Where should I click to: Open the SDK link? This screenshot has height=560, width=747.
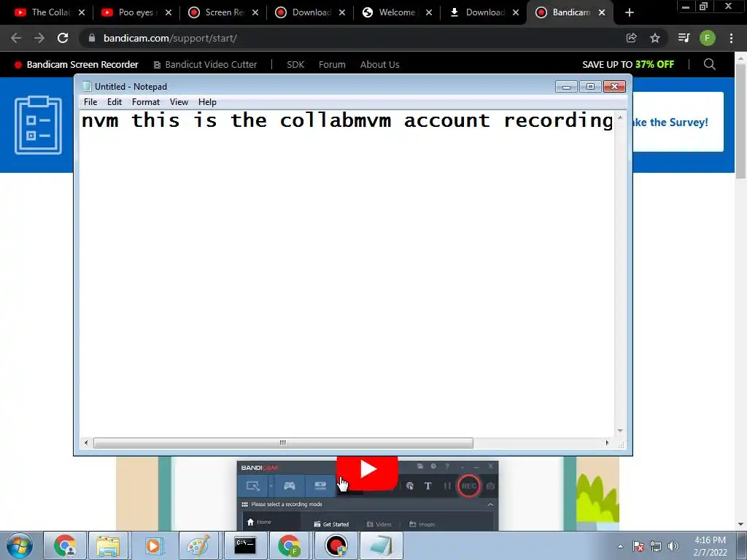[295, 64]
